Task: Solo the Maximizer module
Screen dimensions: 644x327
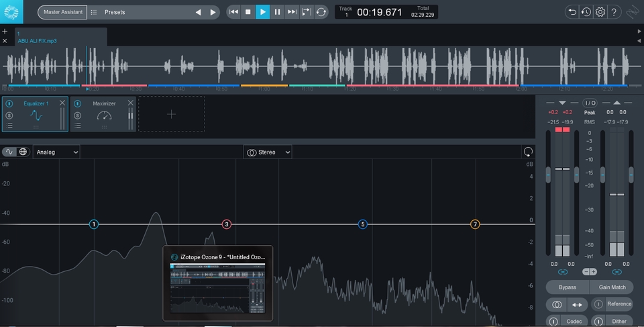Action: 77,115
